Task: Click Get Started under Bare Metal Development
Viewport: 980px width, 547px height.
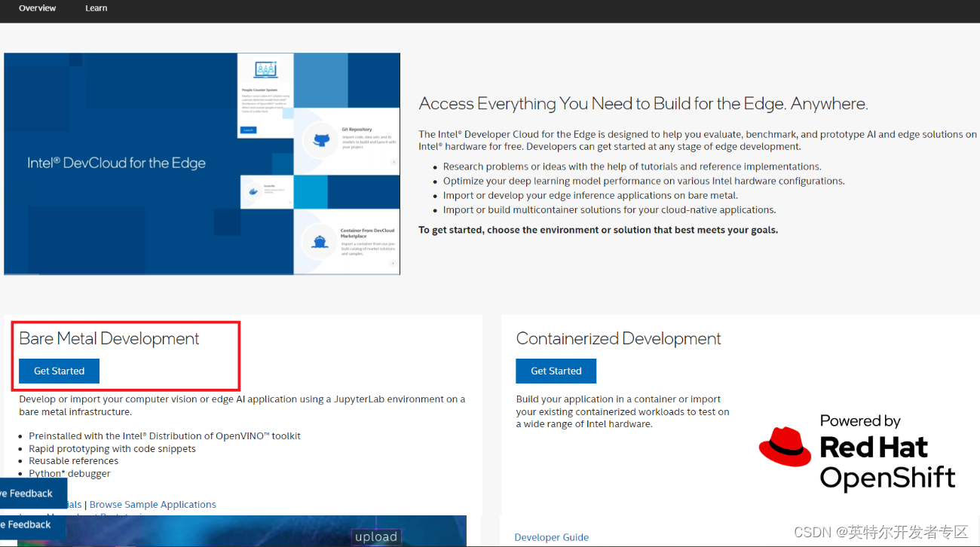Action: (58, 371)
